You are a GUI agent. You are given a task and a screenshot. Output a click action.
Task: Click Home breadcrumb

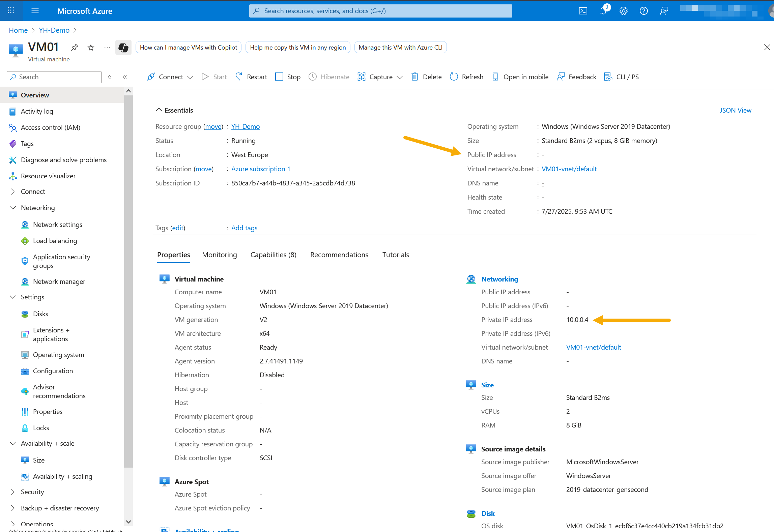pos(18,30)
